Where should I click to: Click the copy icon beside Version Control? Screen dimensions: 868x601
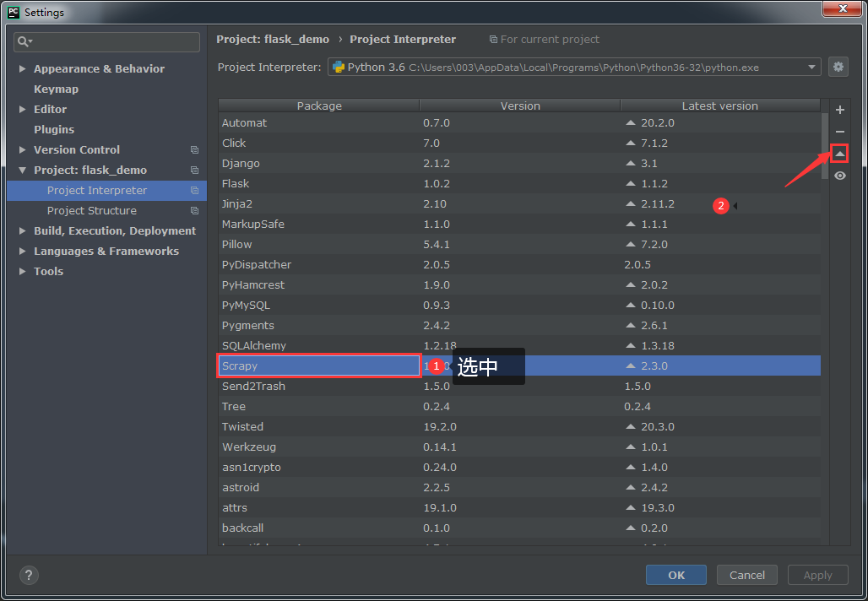point(194,150)
